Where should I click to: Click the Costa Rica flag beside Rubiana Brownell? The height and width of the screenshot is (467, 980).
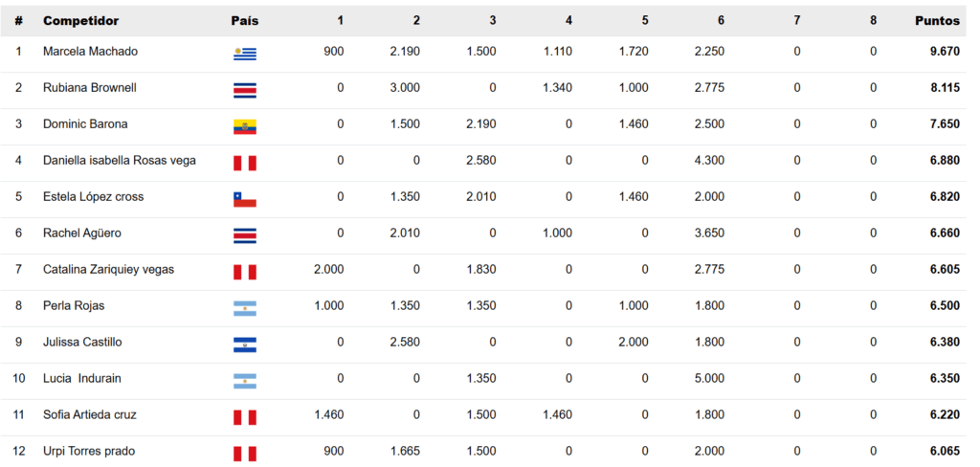tap(245, 91)
